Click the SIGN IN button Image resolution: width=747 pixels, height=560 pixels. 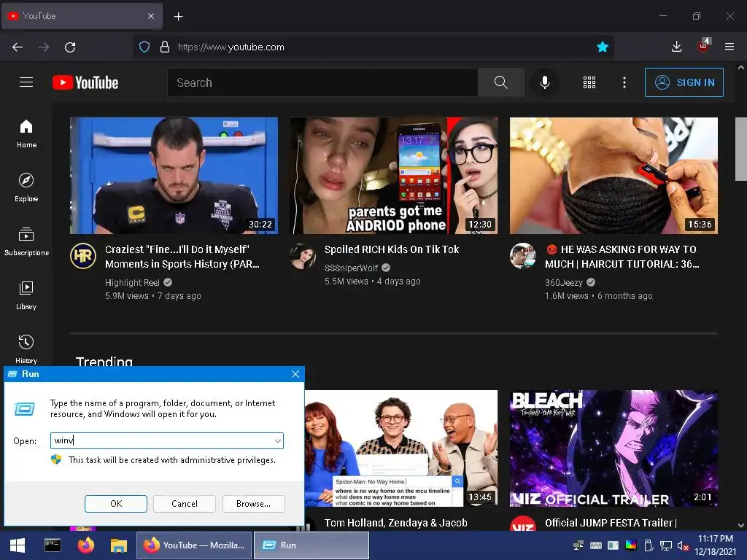(684, 82)
